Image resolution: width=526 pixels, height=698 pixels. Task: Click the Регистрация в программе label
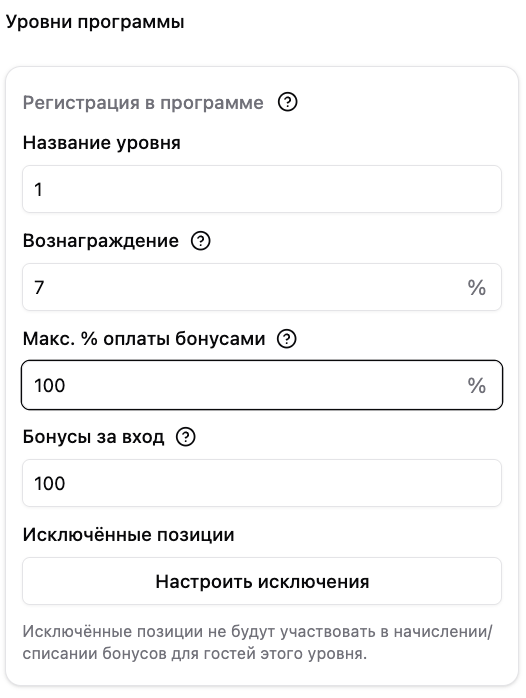point(143,103)
